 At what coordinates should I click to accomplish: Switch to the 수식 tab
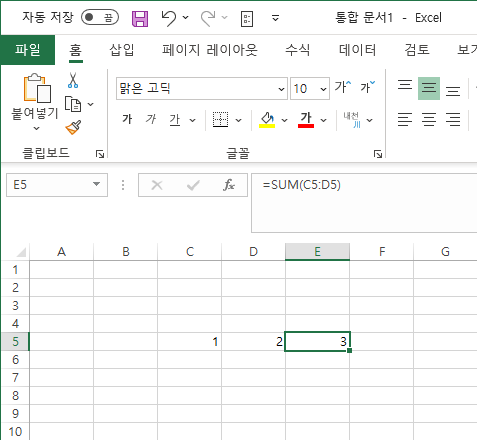point(297,50)
